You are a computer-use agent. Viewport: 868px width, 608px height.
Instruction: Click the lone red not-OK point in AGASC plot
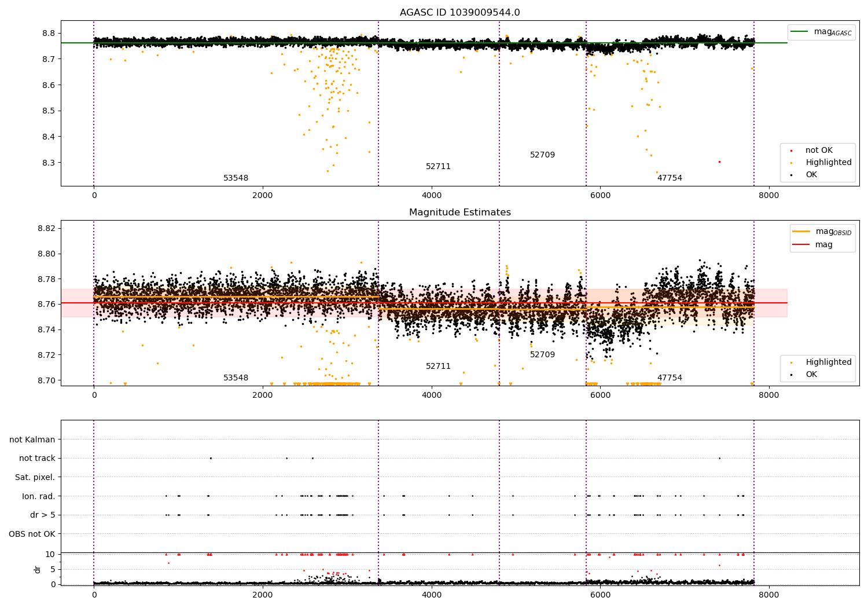[x=719, y=162]
